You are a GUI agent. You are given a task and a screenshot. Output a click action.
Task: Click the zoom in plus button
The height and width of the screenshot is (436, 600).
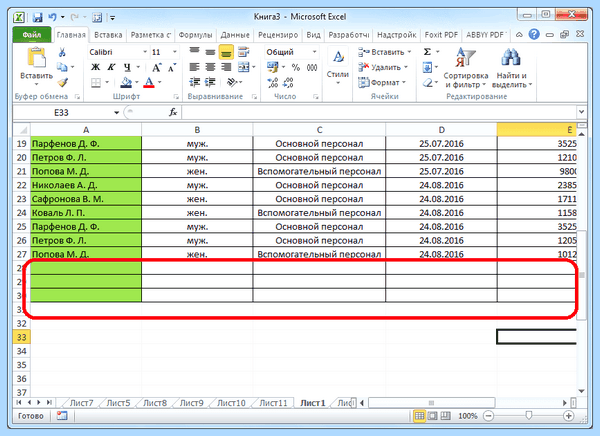click(569, 416)
